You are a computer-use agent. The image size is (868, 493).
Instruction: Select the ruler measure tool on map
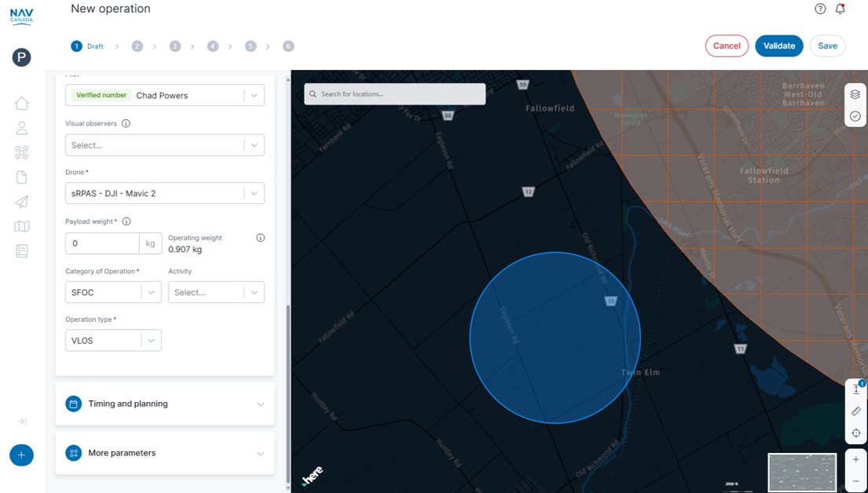pyautogui.click(x=855, y=411)
